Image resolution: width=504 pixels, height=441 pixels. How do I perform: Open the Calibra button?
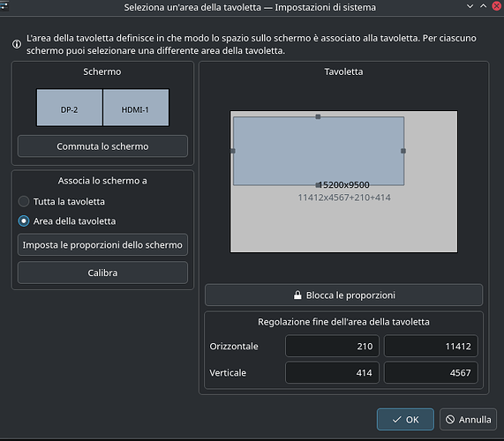[102, 273]
